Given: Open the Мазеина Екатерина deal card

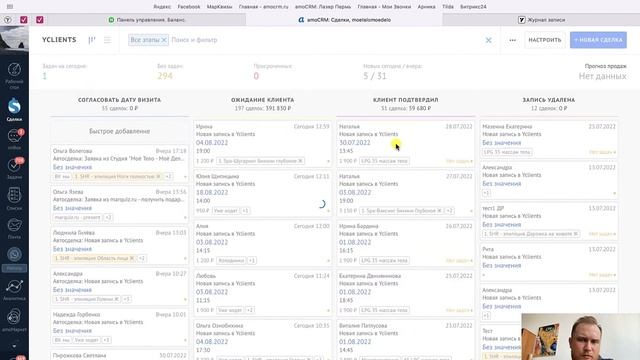Looking at the screenshot, I should click(x=549, y=139).
